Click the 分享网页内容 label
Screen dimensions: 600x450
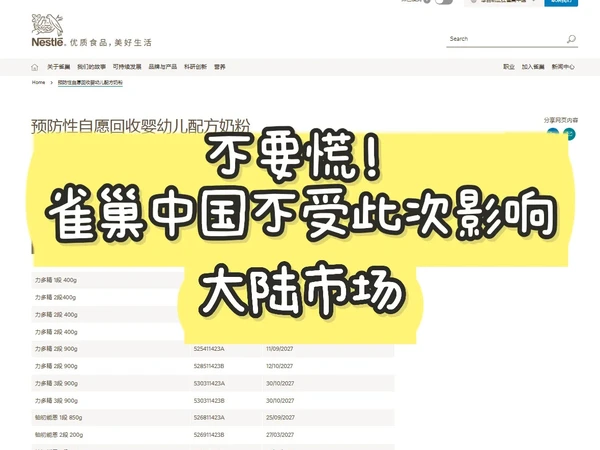[x=561, y=120]
